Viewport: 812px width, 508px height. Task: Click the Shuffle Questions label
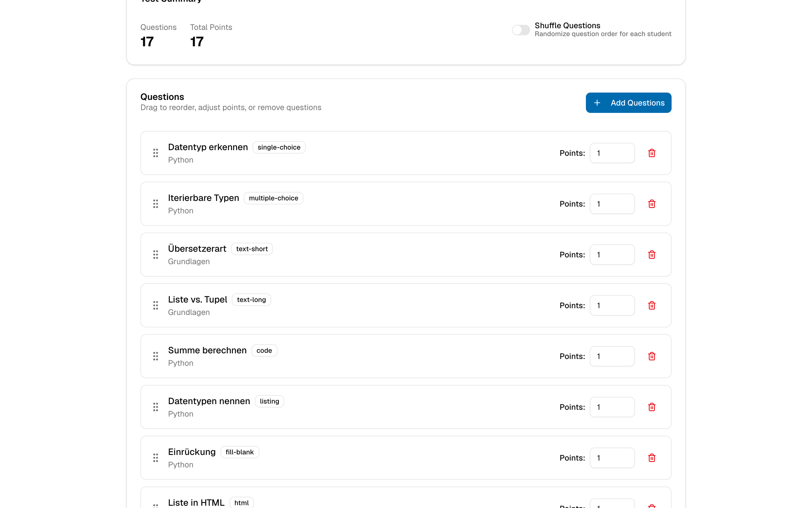[x=567, y=25]
